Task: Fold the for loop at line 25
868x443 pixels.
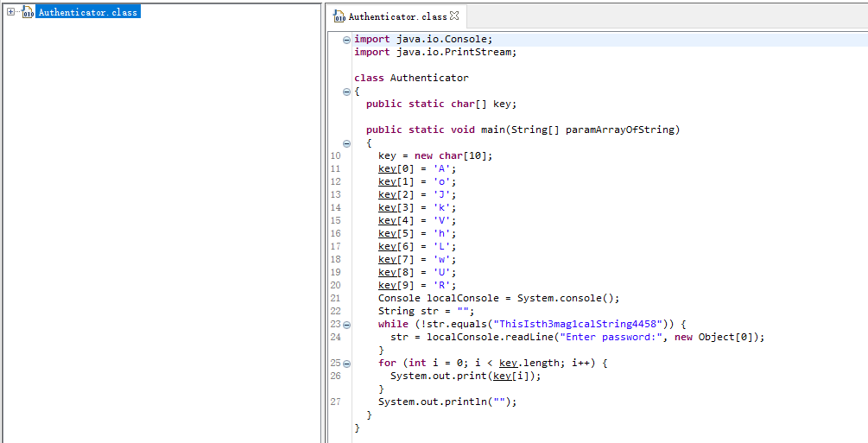Action: tap(346, 364)
